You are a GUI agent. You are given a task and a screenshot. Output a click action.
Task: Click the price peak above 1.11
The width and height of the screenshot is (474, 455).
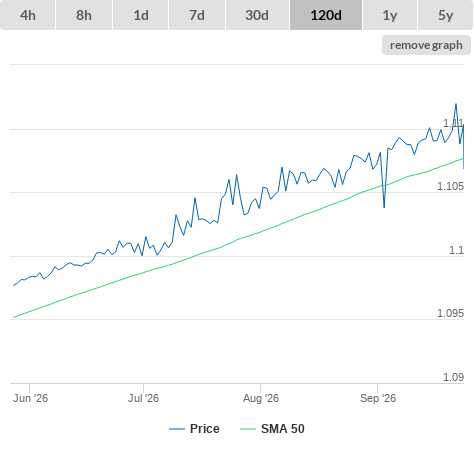click(456, 104)
